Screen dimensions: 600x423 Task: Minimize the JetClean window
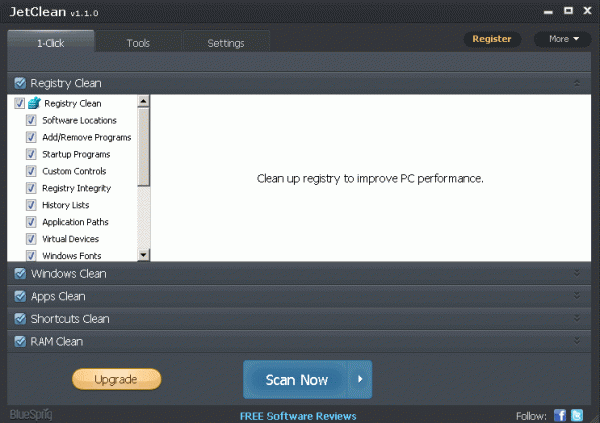tap(548, 12)
